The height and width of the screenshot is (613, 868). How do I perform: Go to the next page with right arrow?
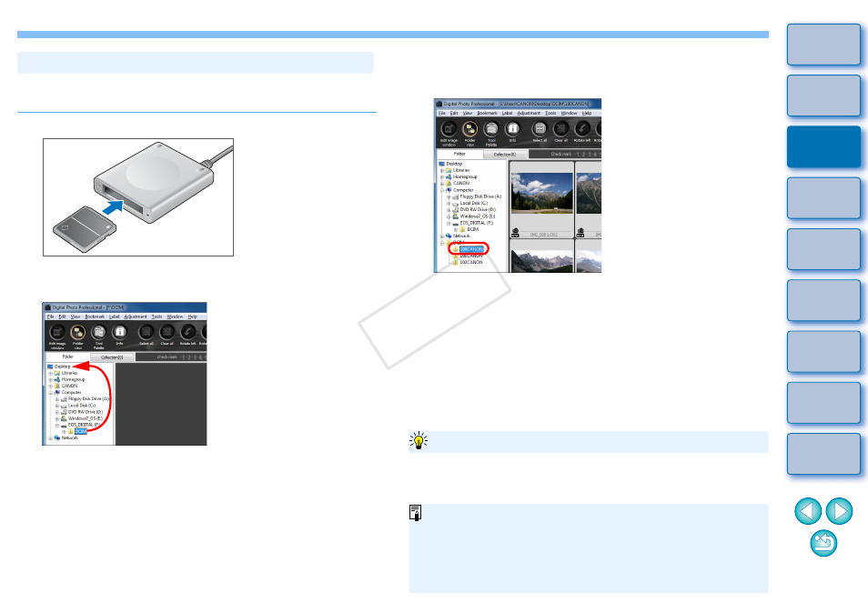point(839,510)
